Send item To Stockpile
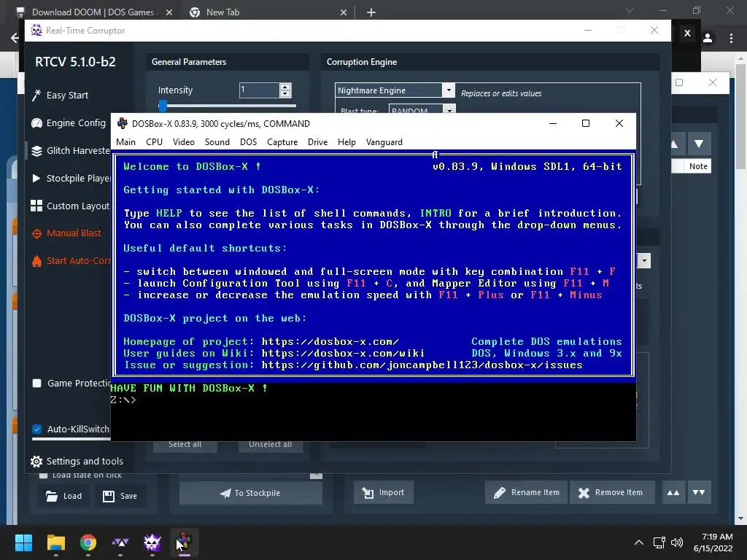Viewport: 747px width, 560px height. (251, 493)
